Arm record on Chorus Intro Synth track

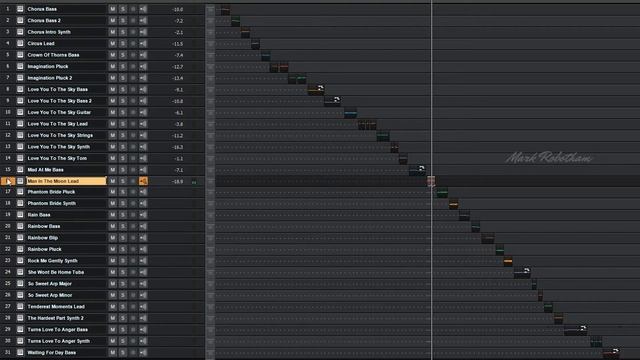(x=133, y=32)
